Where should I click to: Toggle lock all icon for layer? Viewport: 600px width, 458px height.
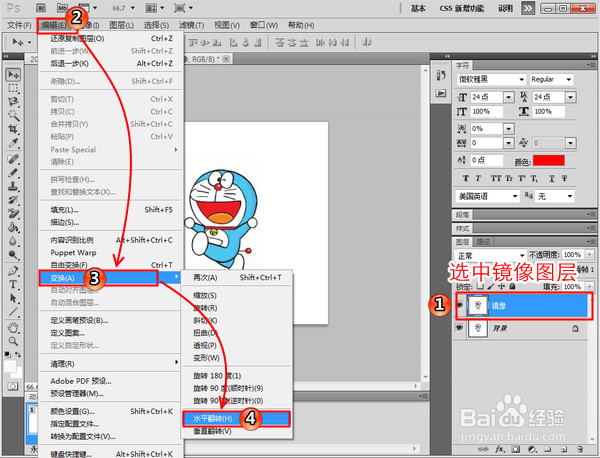[512, 286]
